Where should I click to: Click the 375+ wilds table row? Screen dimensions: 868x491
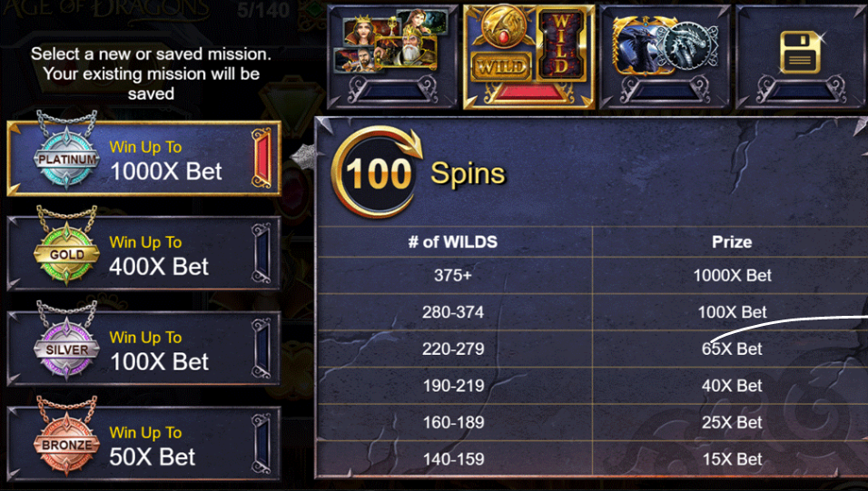tap(592, 275)
